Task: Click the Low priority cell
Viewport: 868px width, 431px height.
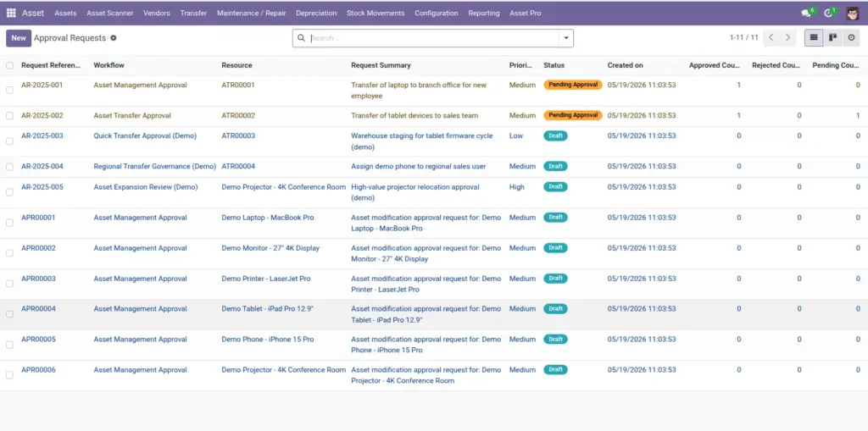Action: point(516,135)
